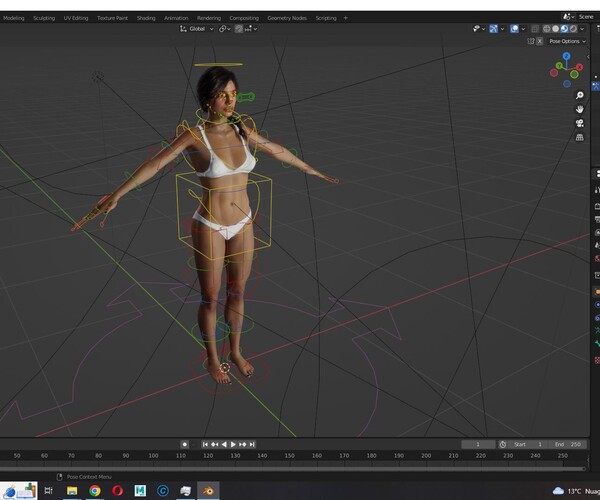600x500 pixels.
Task: Click the Start frame field
Action: click(x=528, y=444)
